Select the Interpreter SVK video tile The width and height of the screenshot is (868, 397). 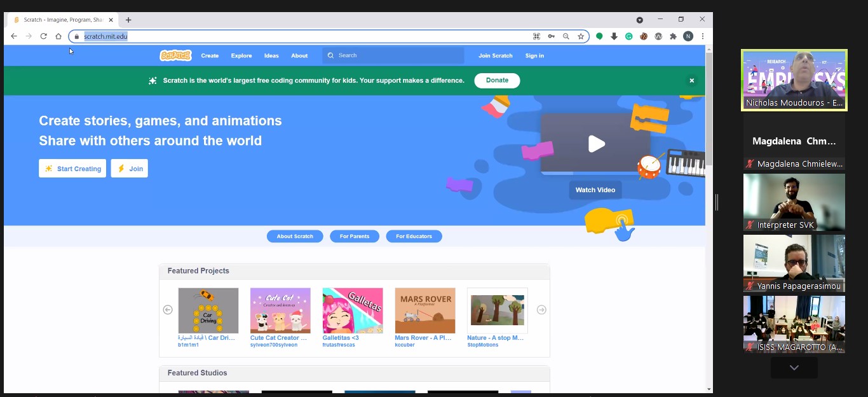tap(794, 202)
